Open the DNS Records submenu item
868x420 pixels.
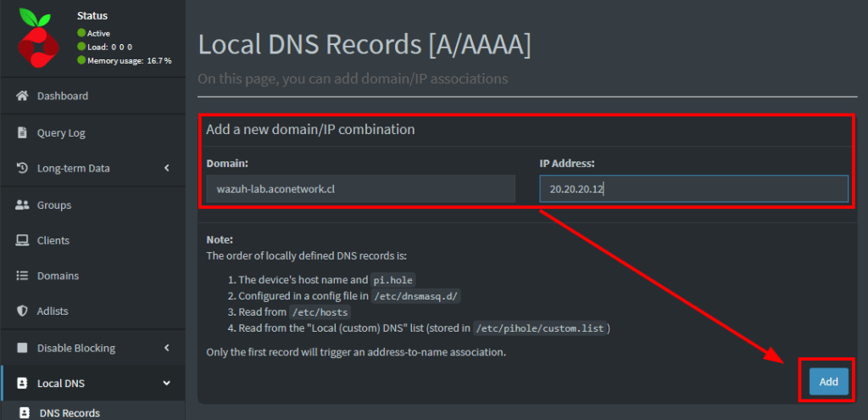pos(70,413)
